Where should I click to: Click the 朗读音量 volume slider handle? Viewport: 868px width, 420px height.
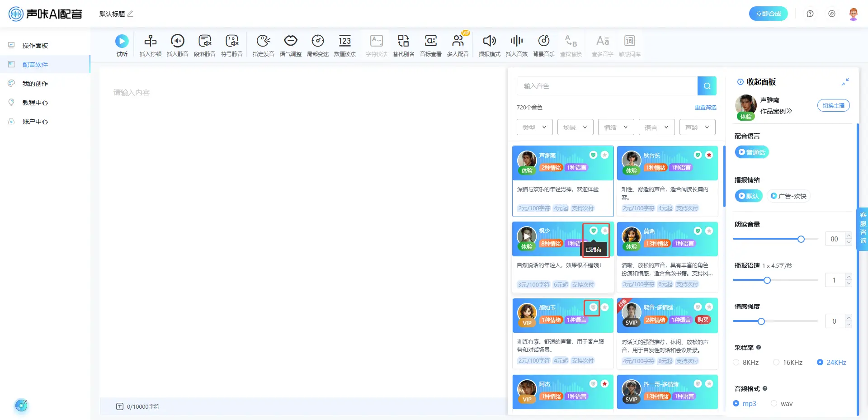click(801, 239)
